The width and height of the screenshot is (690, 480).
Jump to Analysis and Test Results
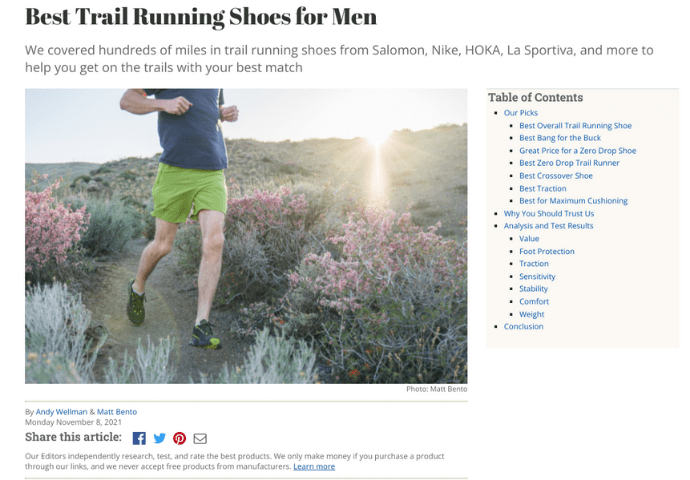click(548, 226)
